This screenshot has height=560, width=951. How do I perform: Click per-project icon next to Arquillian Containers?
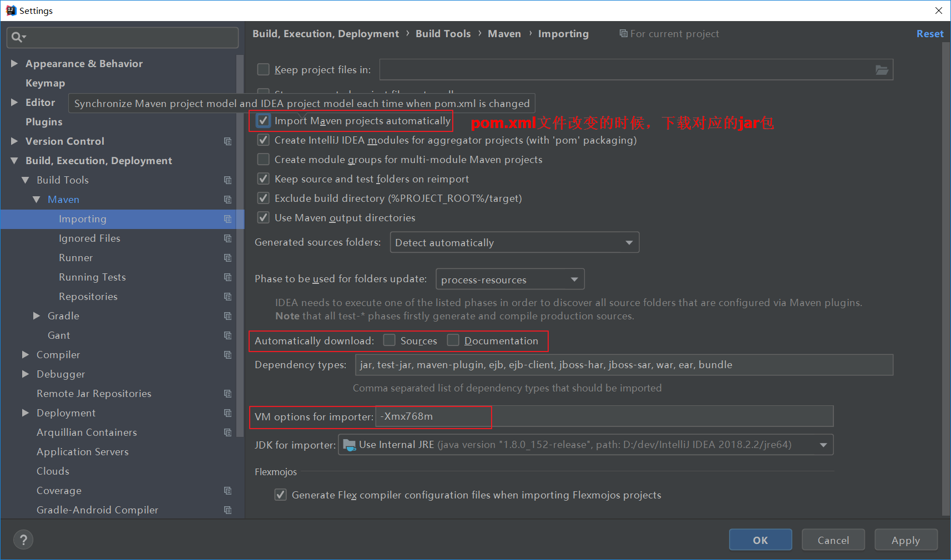tap(227, 432)
